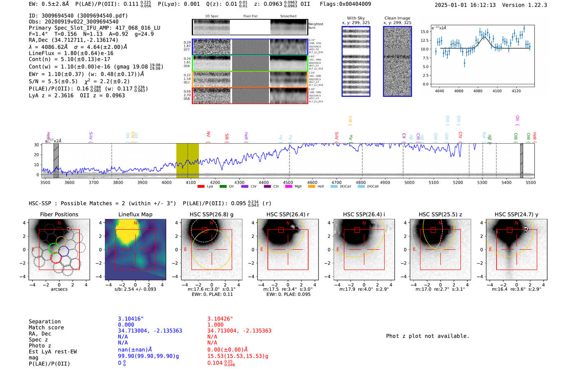Open the HSC SSP(24.7) y cutout

point(517,249)
